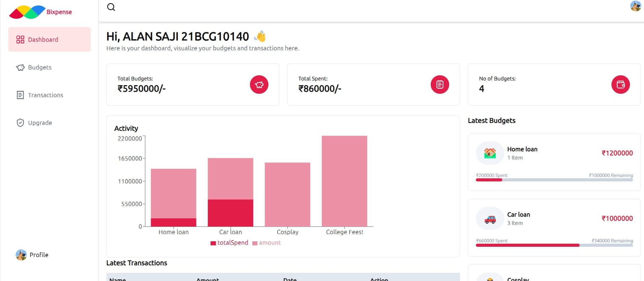
Task: Click the piggy bank icon in Total Budgets
Action: [x=259, y=85]
